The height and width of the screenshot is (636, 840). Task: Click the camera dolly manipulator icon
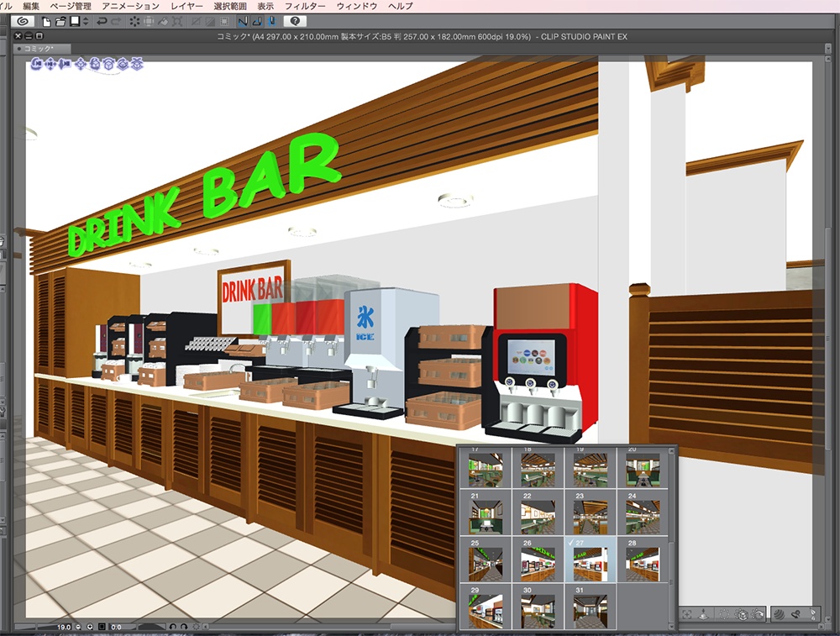(65, 65)
